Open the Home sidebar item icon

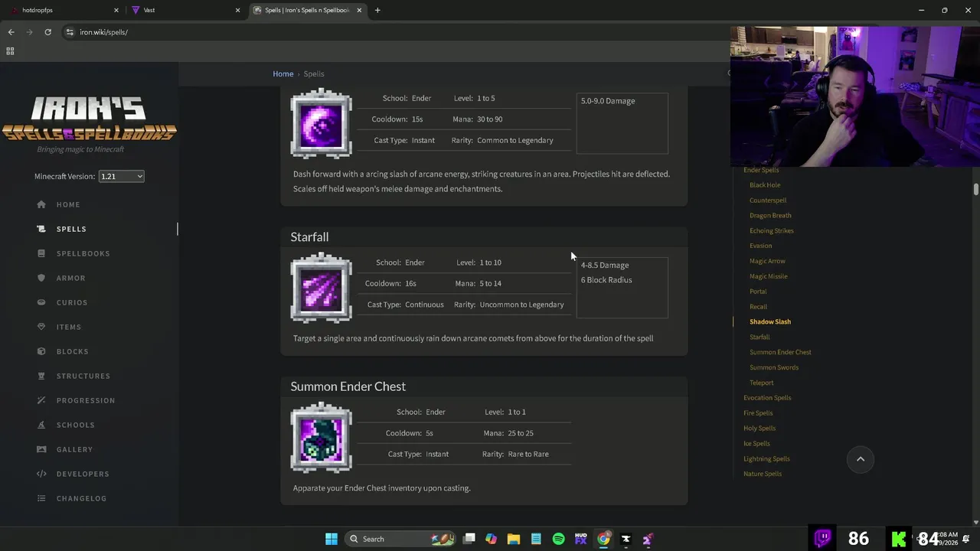coord(41,204)
